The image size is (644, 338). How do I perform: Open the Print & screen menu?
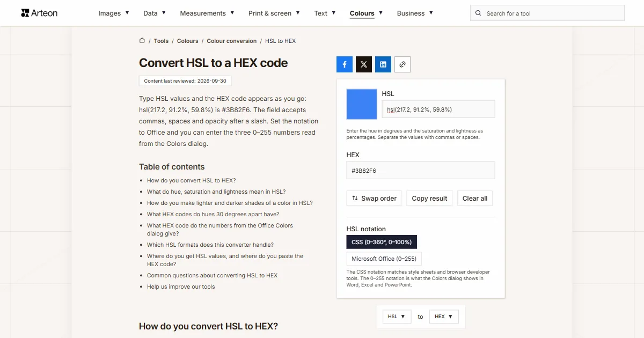[x=274, y=13]
